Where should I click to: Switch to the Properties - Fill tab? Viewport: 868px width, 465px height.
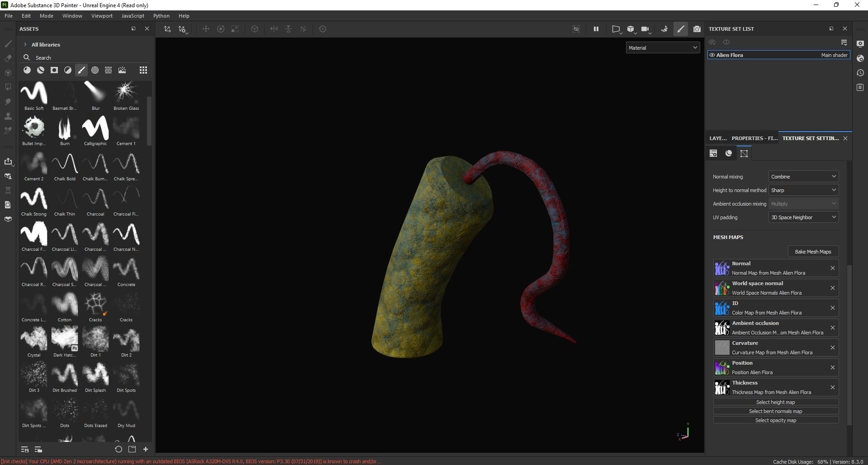[754, 138]
